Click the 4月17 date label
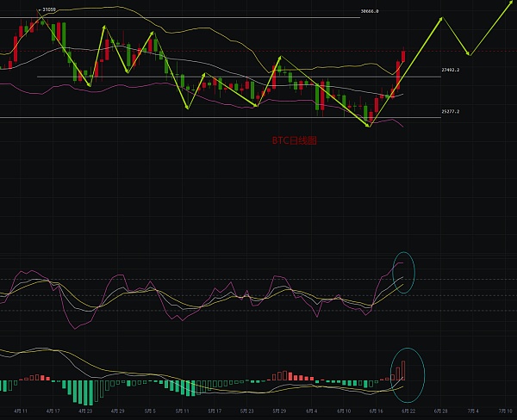 click(53, 411)
